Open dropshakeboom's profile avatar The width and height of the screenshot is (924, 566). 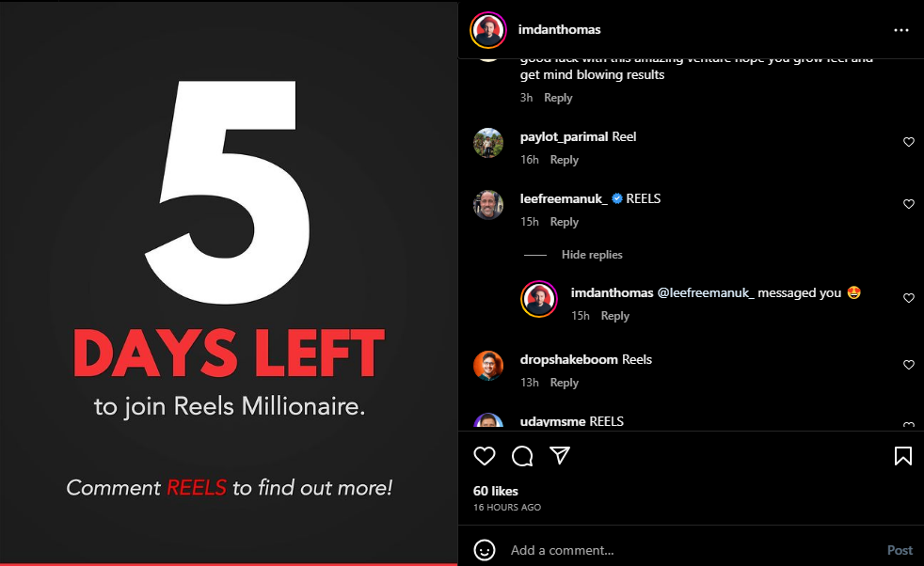pyautogui.click(x=488, y=366)
